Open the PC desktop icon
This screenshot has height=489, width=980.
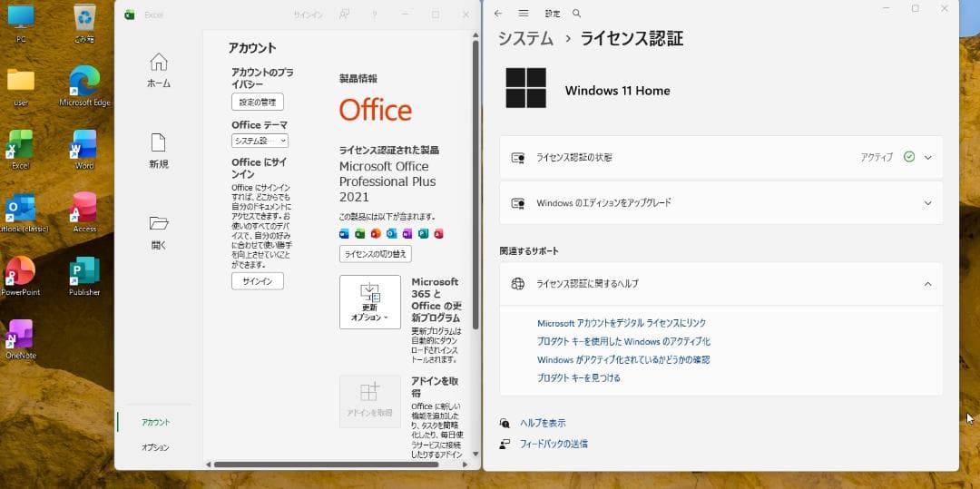(x=21, y=23)
